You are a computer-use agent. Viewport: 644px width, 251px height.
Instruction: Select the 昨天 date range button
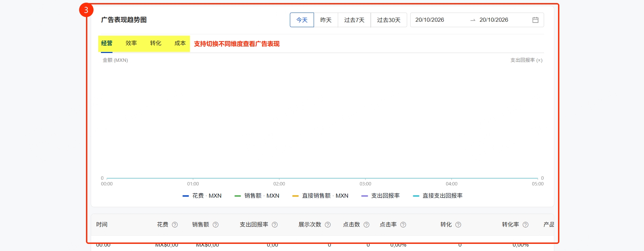(326, 20)
